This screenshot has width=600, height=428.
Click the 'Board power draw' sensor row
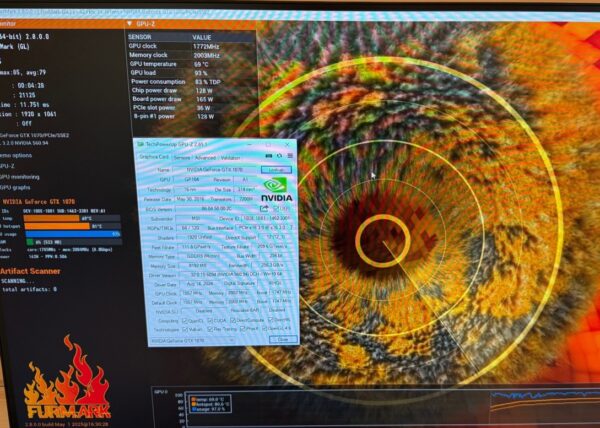194,99
